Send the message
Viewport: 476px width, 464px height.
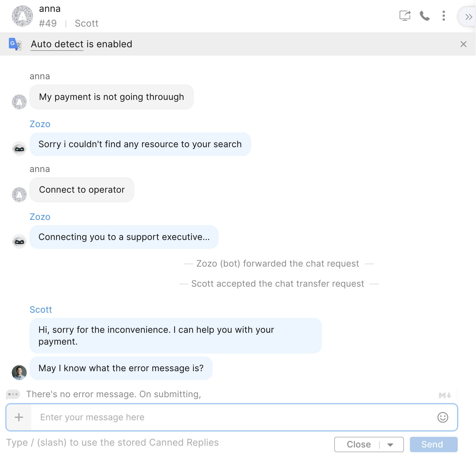pos(433,444)
